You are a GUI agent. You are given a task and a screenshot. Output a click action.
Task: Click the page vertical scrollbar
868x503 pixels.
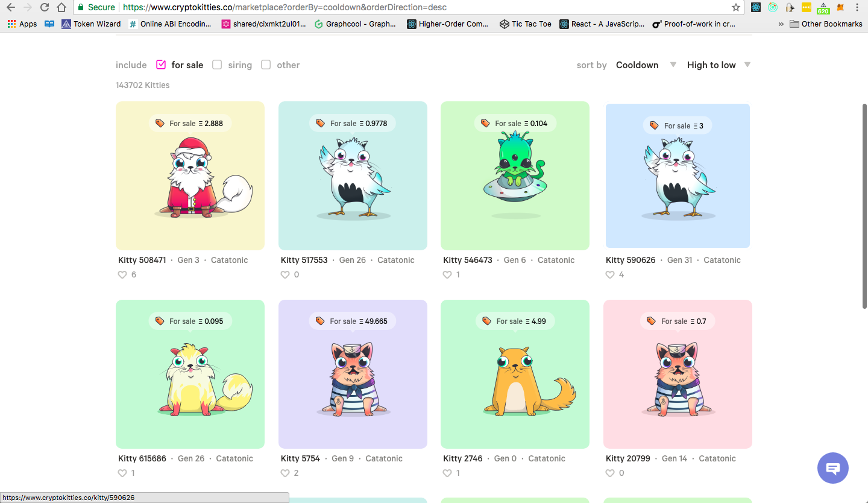[x=864, y=207]
